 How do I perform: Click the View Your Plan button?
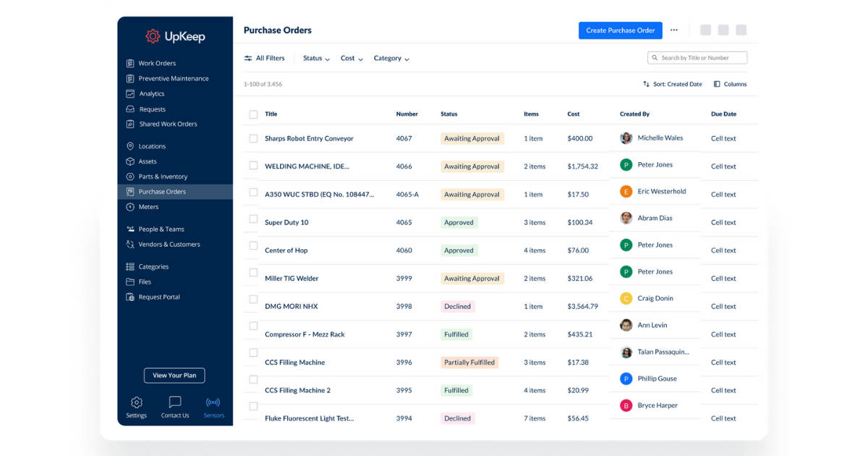click(x=174, y=376)
